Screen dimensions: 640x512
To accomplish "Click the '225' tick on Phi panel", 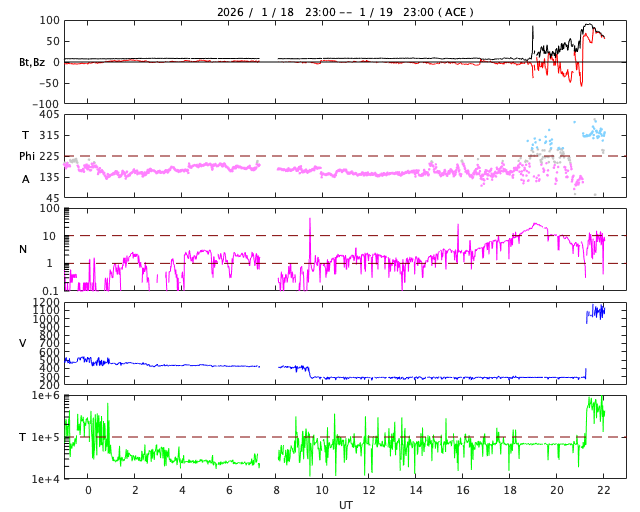I will (x=49, y=156).
